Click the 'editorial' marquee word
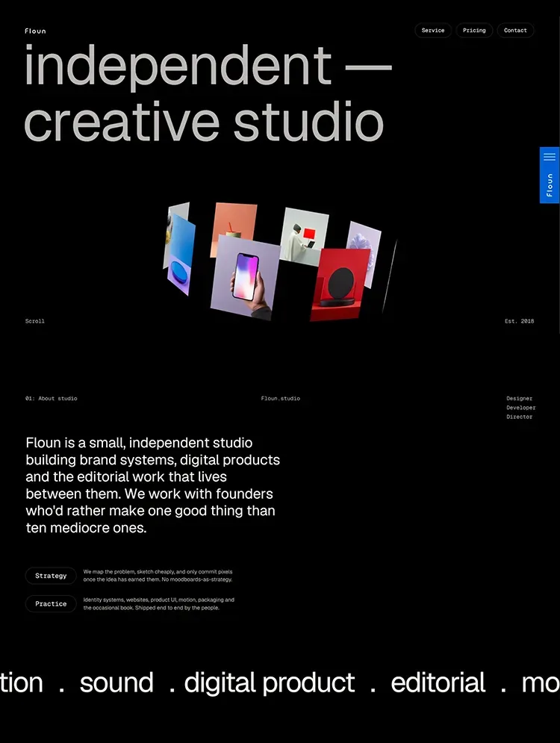560x743 pixels. pyautogui.click(x=438, y=683)
